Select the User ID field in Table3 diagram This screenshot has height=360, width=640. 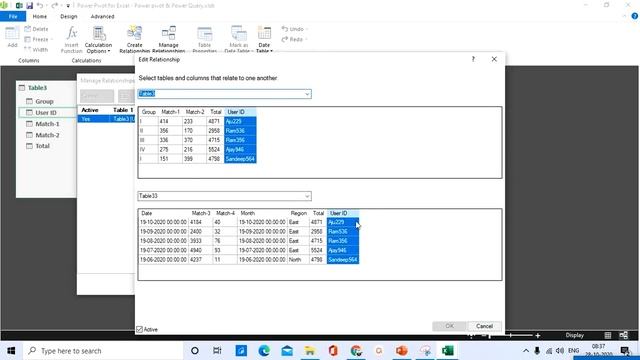click(46, 113)
